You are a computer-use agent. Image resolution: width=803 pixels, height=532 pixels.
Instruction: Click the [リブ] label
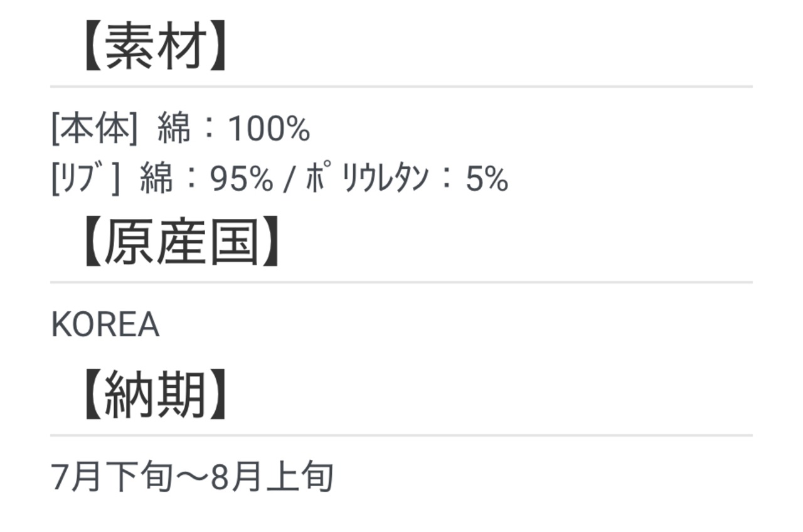[85, 179]
